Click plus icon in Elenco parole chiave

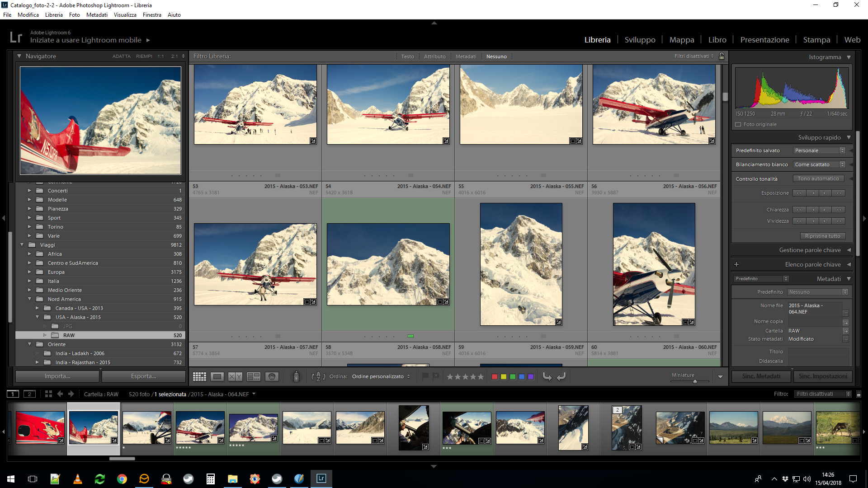tap(736, 264)
